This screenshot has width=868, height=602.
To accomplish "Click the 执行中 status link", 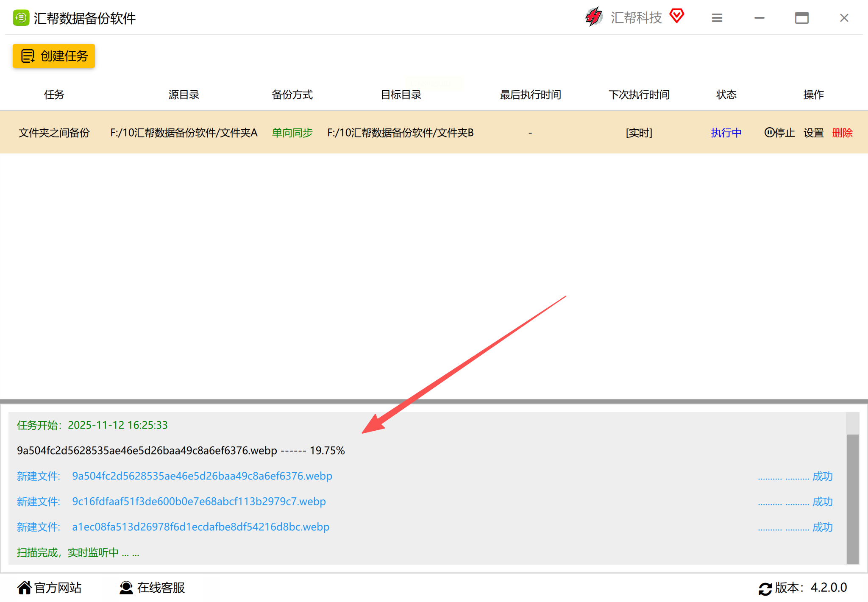I will 726,133.
